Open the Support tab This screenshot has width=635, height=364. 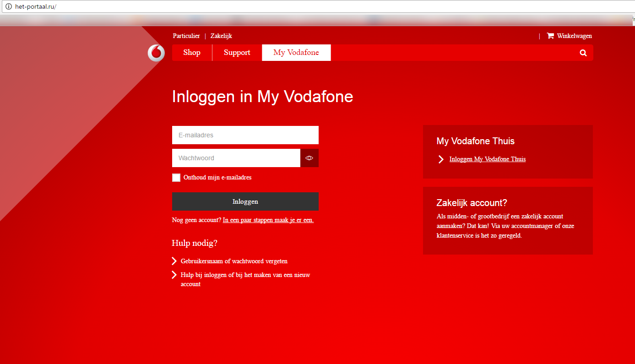[237, 53]
